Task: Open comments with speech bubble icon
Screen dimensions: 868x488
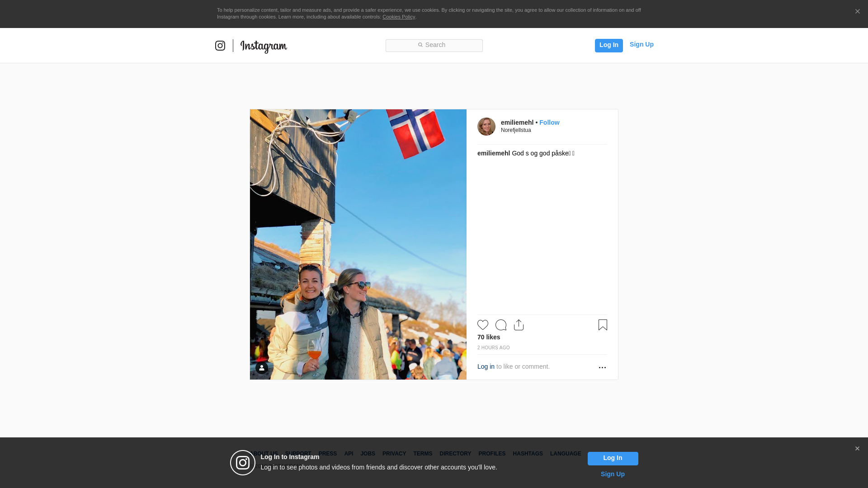Action: click(x=501, y=325)
